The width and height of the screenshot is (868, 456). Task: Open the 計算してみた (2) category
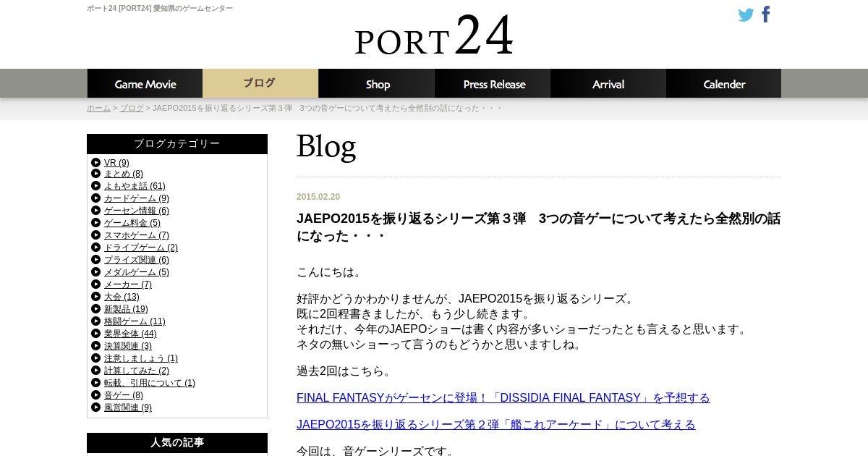137,371
